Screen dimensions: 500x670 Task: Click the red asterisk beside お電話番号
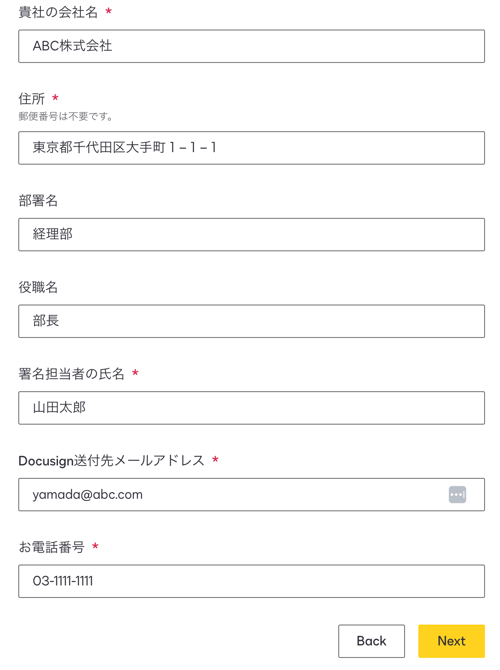95,546
